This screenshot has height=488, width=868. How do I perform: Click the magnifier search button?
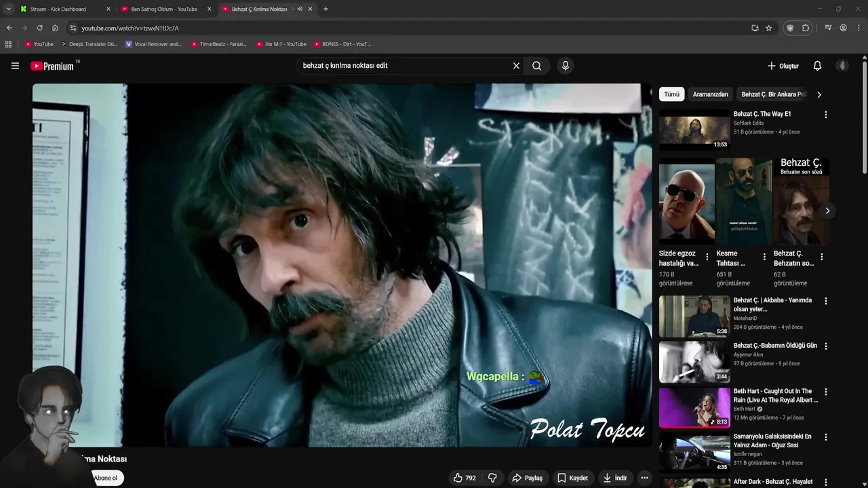(x=536, y=66)
